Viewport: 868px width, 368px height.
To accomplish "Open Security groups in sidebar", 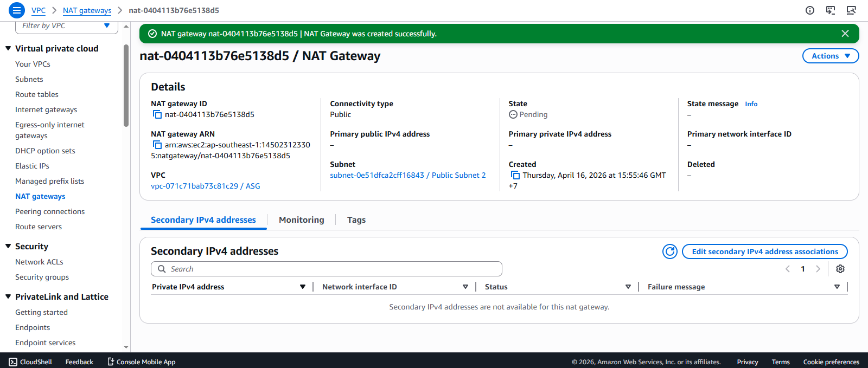I will coord(42,277).
